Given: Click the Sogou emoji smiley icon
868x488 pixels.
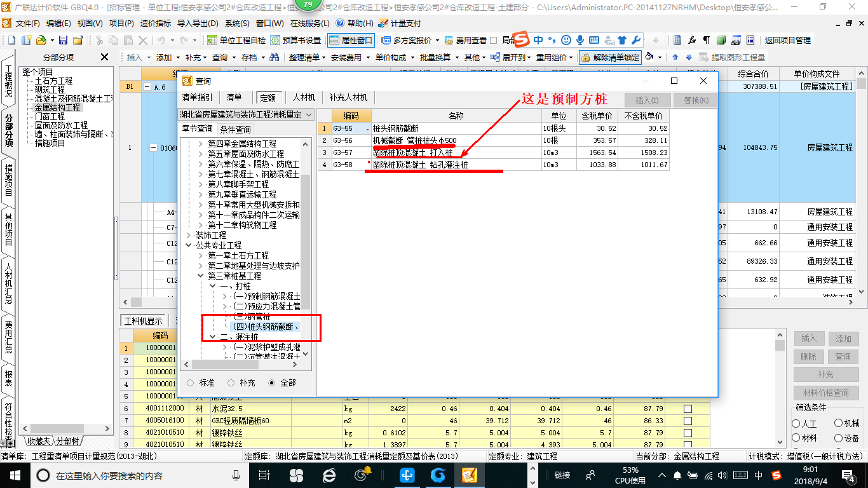Looking at the screenshot, I should (566, 40).
